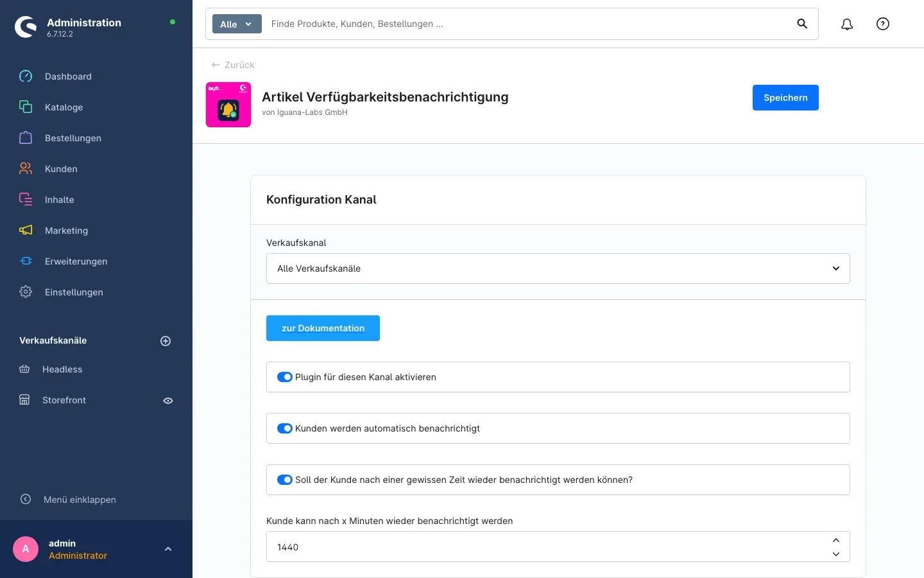The height and width of the screenshot is (578, 924).
Task: Click 'zur Dokumentation' button
Action: coord(323,328)
